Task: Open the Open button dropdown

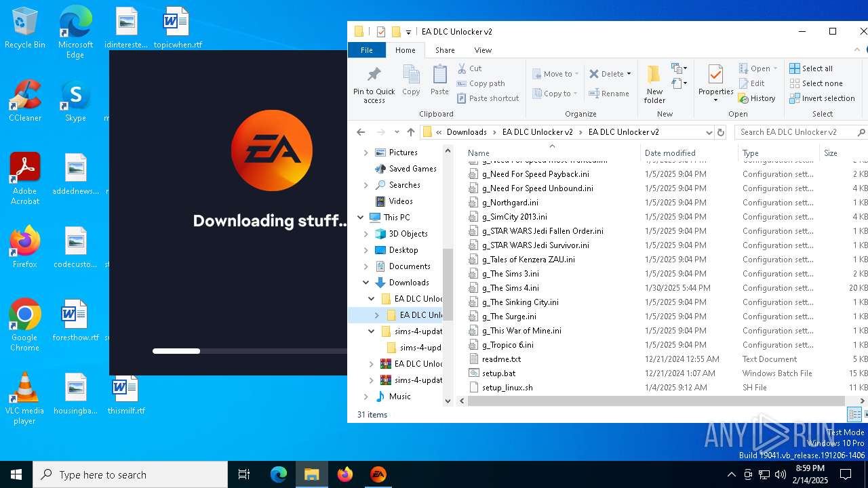Action: [774, 68]
